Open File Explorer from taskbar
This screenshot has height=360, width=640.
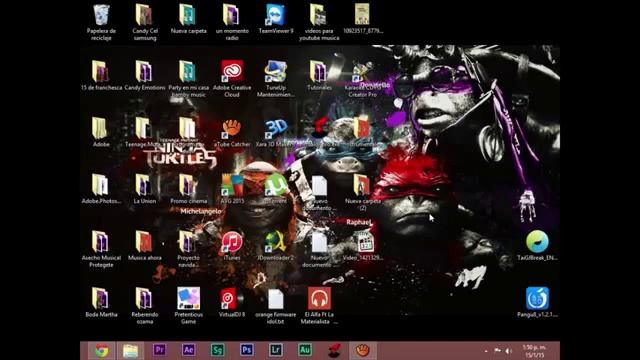pos(130,351)
